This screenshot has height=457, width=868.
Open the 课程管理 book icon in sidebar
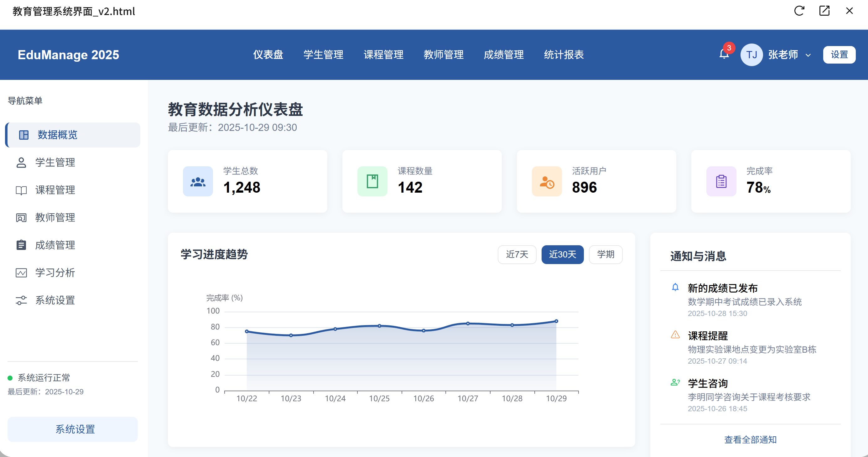(x=21, y=190)
